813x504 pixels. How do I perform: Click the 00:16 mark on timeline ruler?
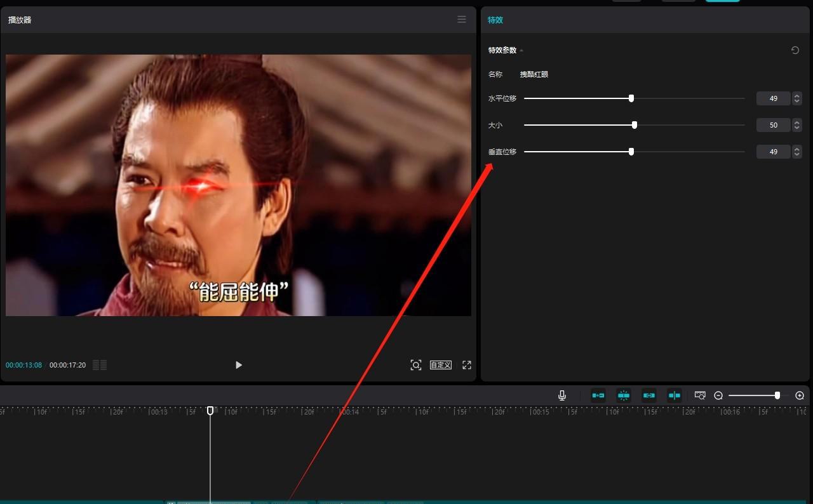tap(731, 412)
